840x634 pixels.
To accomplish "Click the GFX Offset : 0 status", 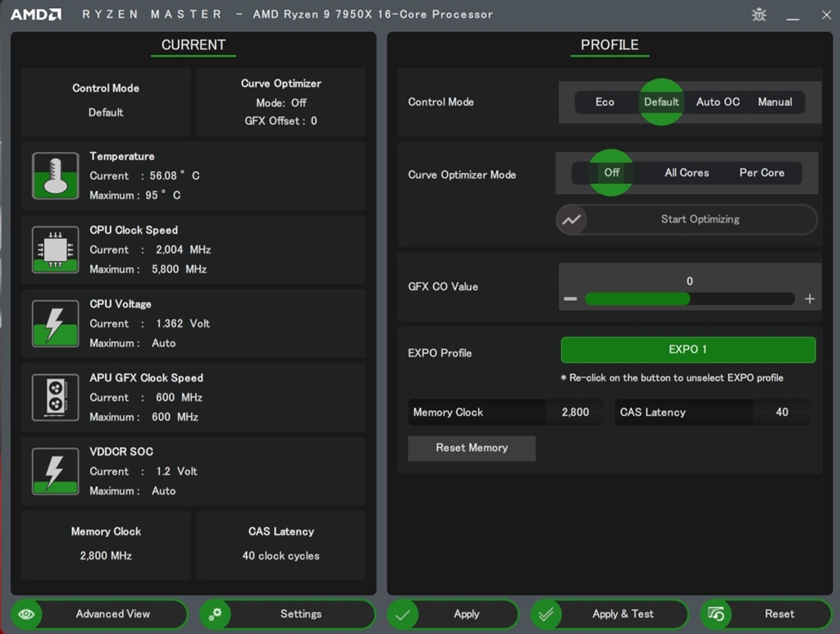I will pos(281,121).
